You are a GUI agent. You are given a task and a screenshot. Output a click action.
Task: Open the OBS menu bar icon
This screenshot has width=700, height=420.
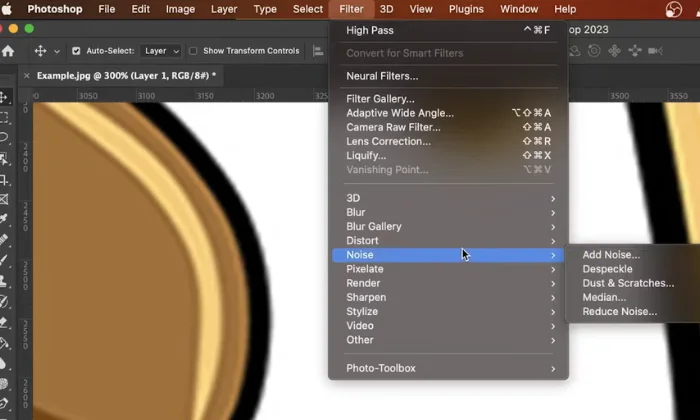coord(674,9)
